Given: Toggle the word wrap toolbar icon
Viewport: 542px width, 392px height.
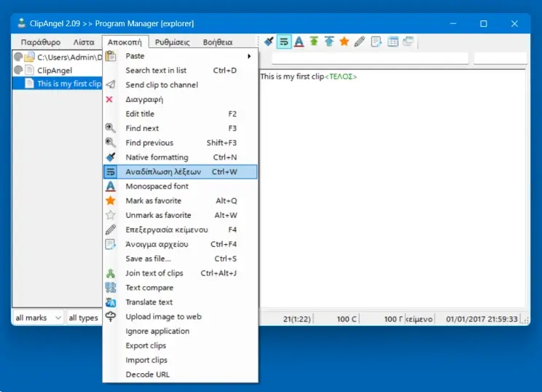Looking at the screenshot, I should [x=284, y=42].
